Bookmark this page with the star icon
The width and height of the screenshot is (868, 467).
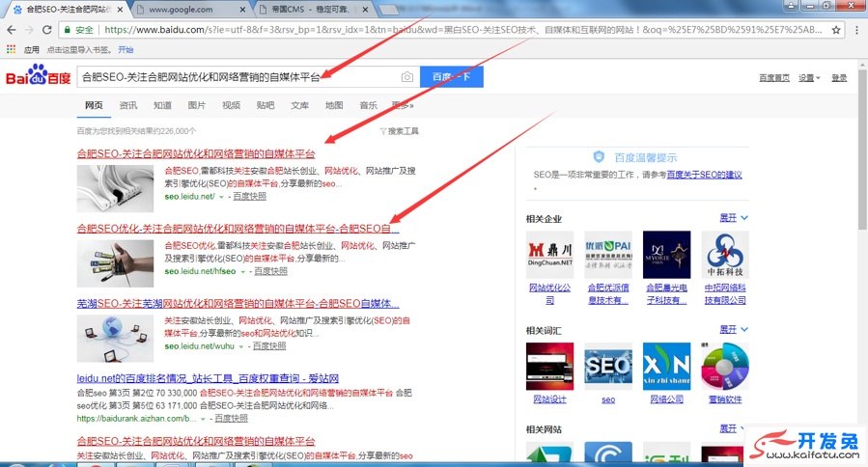click(836, 30)
